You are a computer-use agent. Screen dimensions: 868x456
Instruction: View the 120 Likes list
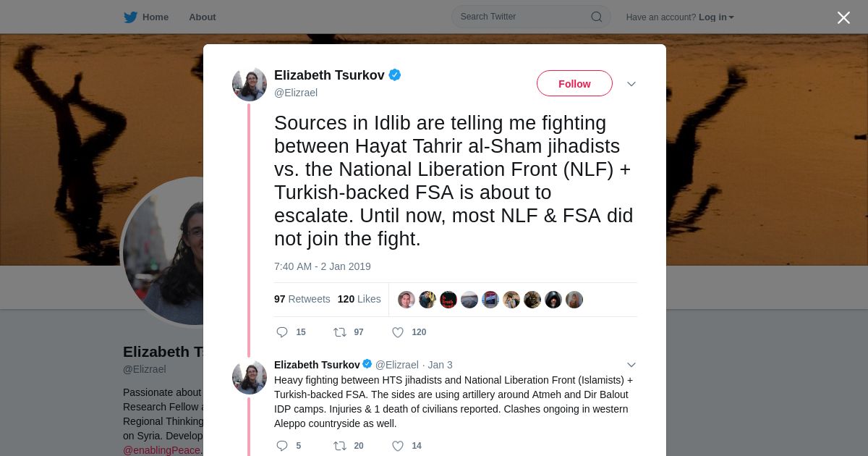[359, 299]
